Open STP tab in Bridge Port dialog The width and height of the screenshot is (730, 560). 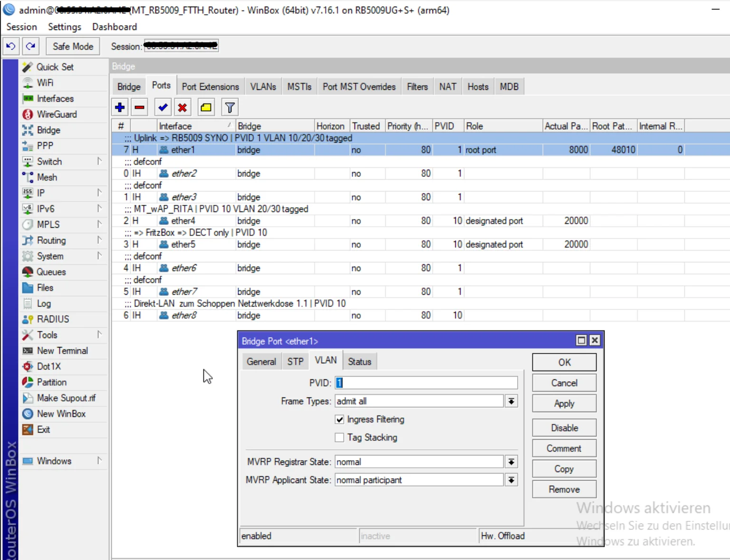click(x=295, y=362)
